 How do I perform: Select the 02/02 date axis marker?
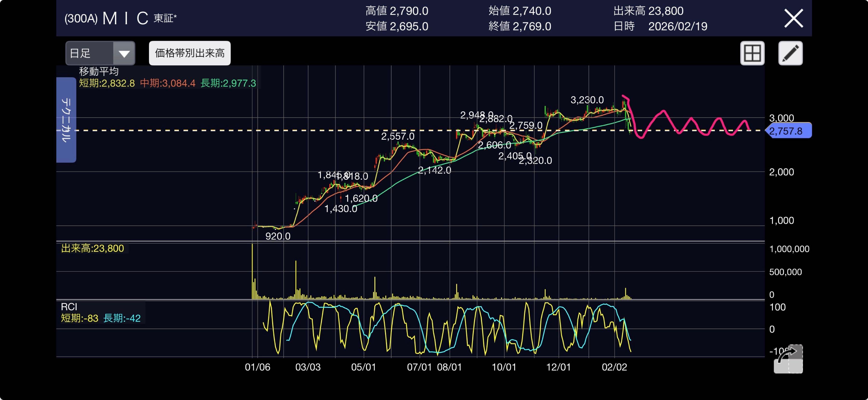tap(614, 367)
